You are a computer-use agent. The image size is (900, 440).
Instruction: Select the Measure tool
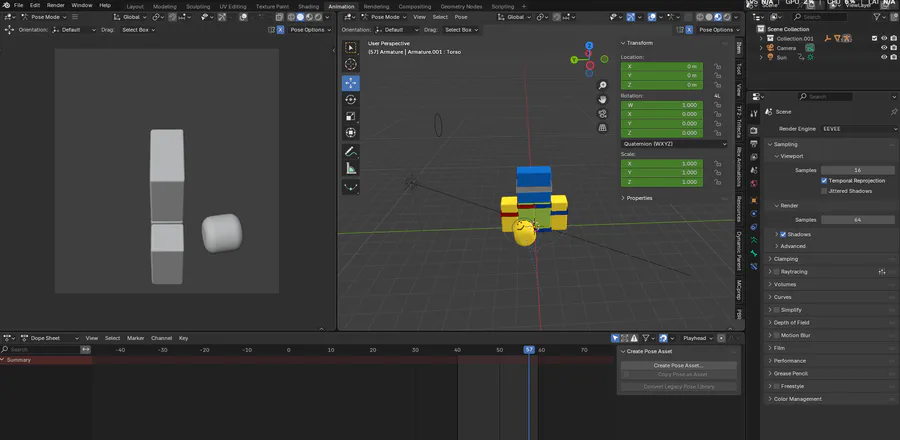351,168
